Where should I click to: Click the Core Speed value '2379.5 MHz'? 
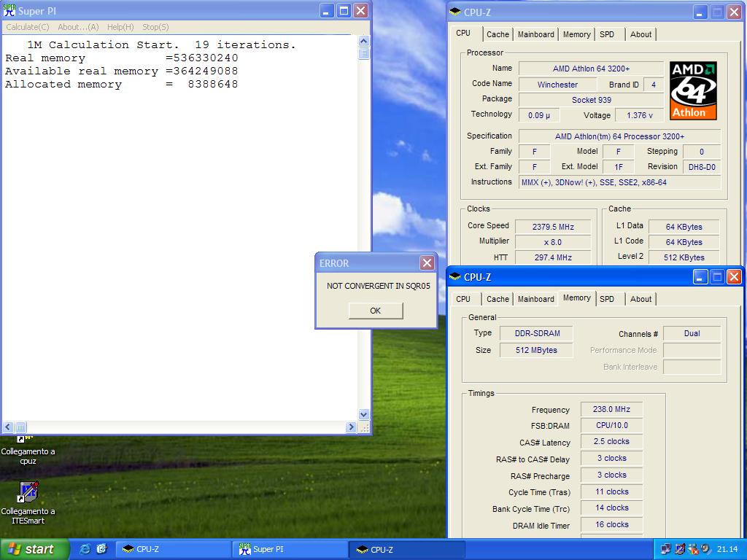pos(553,227)
